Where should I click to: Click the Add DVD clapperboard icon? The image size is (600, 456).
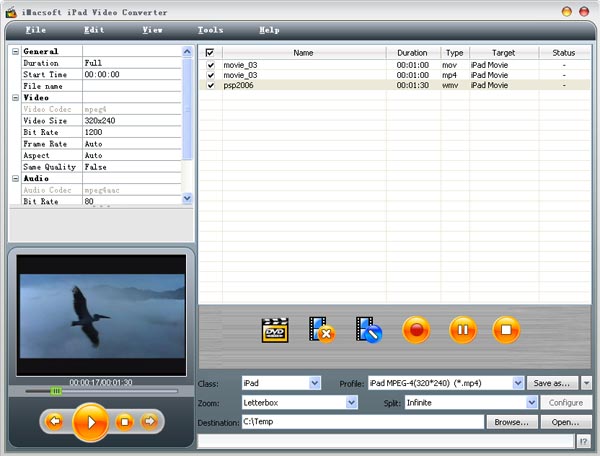[x=275, y=330]
